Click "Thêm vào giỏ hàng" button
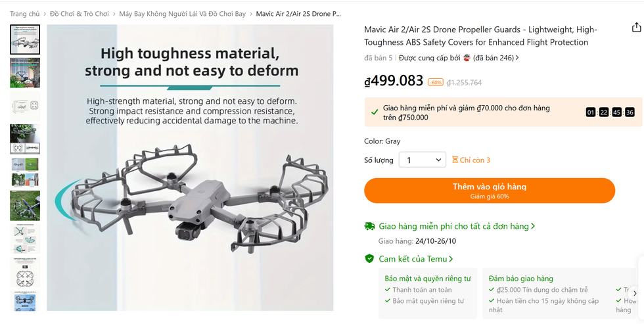 [489, 191]
